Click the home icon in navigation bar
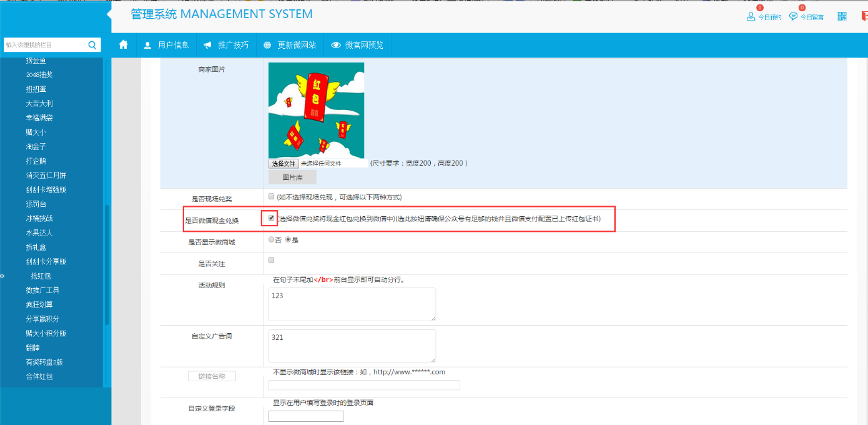868x425 pixels. tap(124, 44)
